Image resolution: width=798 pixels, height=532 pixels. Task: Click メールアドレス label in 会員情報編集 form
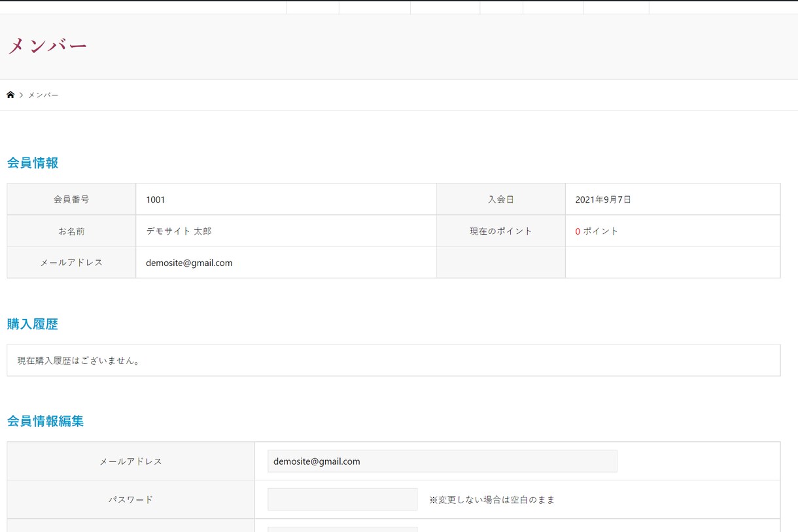(131, 461)
